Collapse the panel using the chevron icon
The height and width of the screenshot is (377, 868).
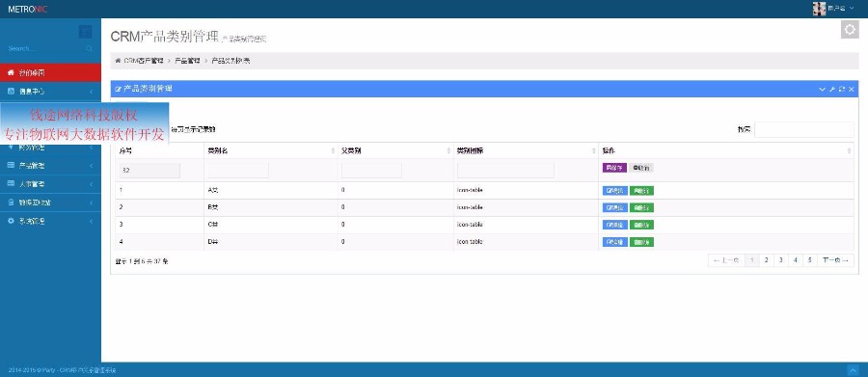[x=822, y=89]
